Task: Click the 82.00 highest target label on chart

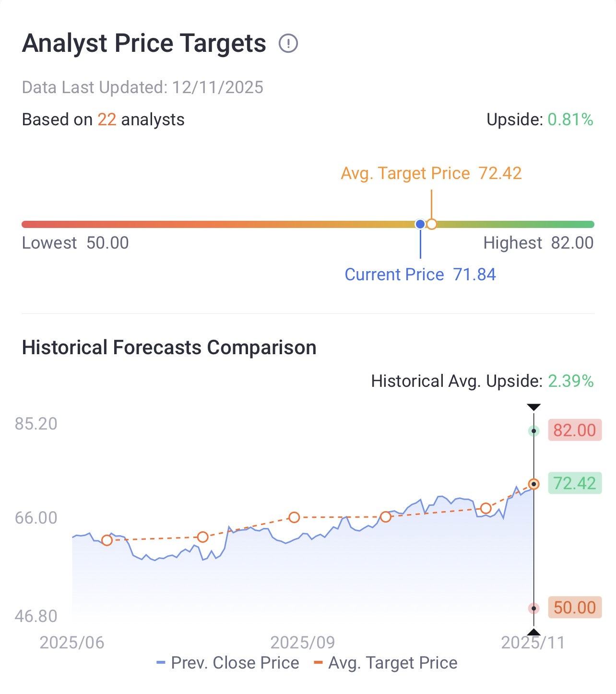Action: [x=574, y=430]
